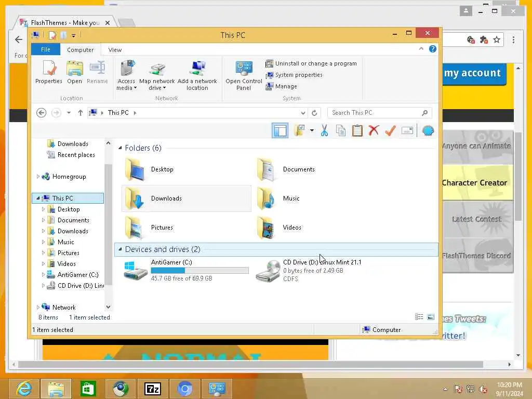
Task: Launch Internet Explorer from taskbar
Action: coord(24,389)
